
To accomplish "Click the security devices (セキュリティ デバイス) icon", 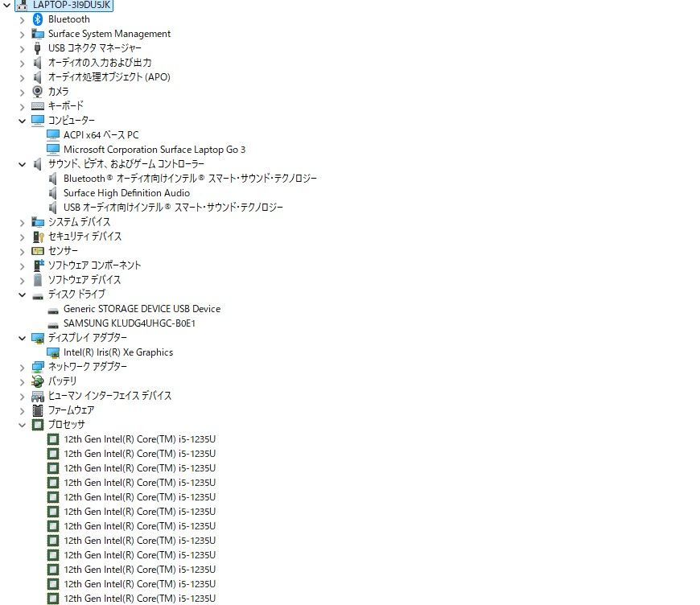I will click(x=38, y=236).
